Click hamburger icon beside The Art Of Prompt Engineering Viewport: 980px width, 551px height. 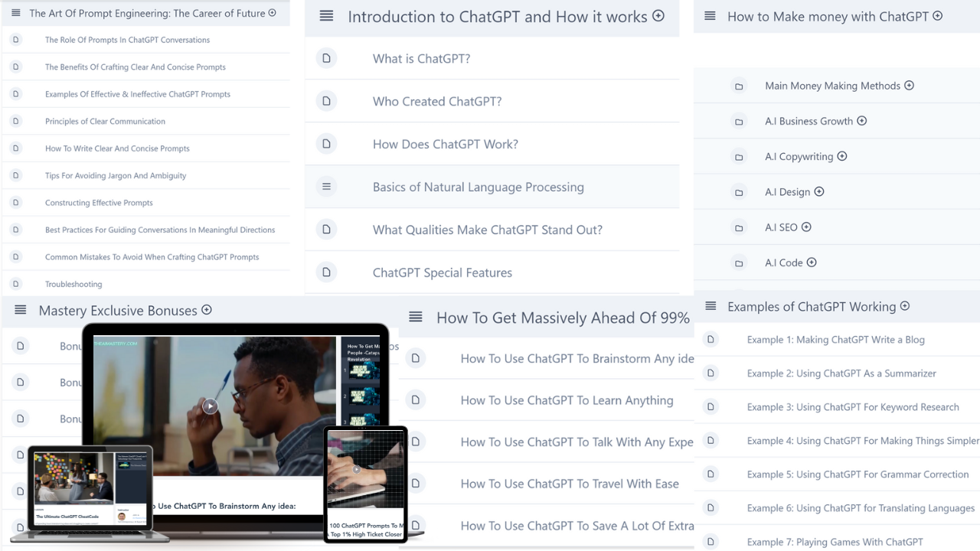[x=16, y=13]
